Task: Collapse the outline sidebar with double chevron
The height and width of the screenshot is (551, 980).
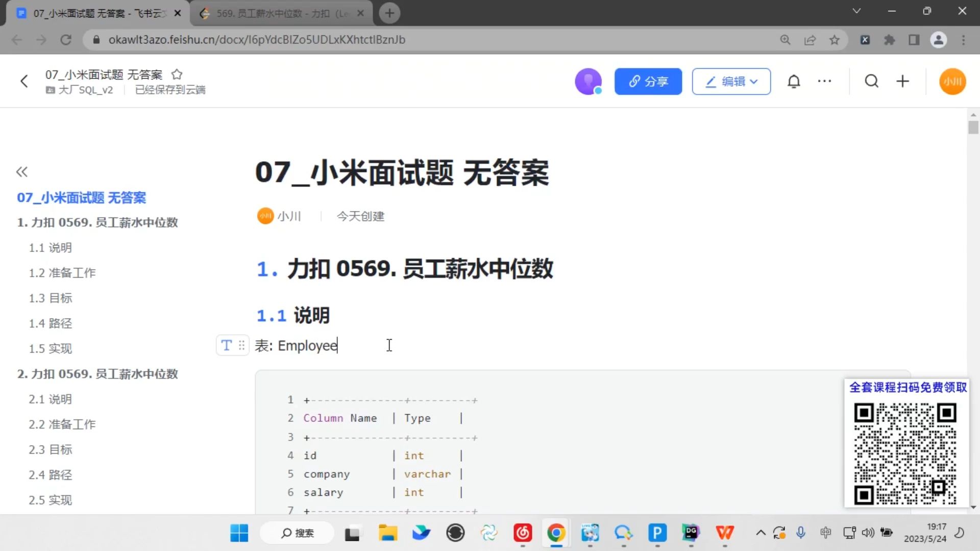Action: point(21,172)
